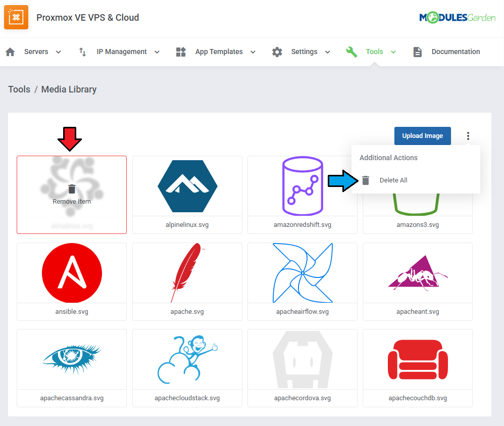This screenshot has width=504, height=426.
Task: Click the Settings gear icon
Action: point(277,52)
